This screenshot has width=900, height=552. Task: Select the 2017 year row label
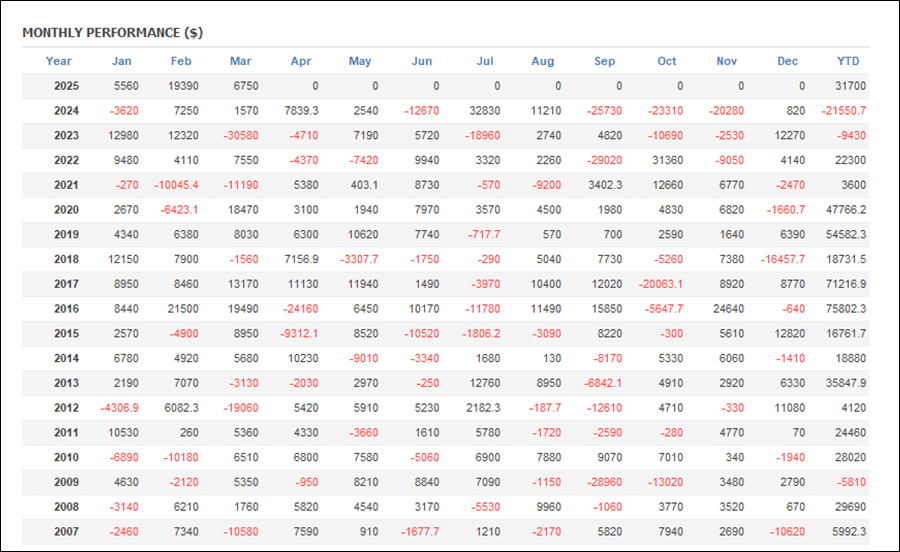[67, 283]
